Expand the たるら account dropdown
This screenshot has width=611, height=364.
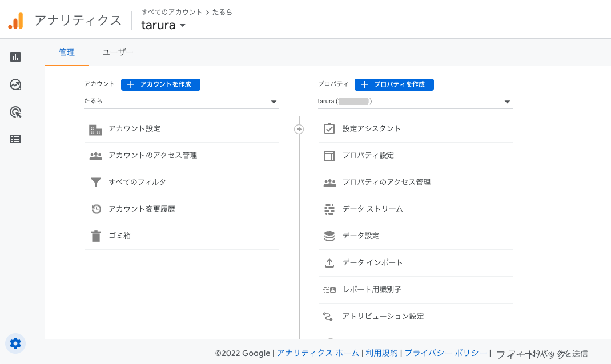(x=182, y=101)
